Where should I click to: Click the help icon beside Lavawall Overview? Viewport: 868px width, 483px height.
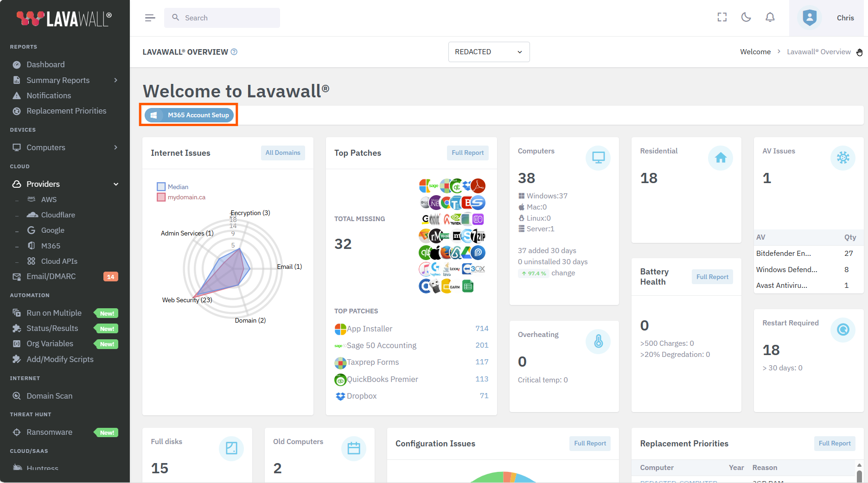pyautogui.click(x=234, y=52)
